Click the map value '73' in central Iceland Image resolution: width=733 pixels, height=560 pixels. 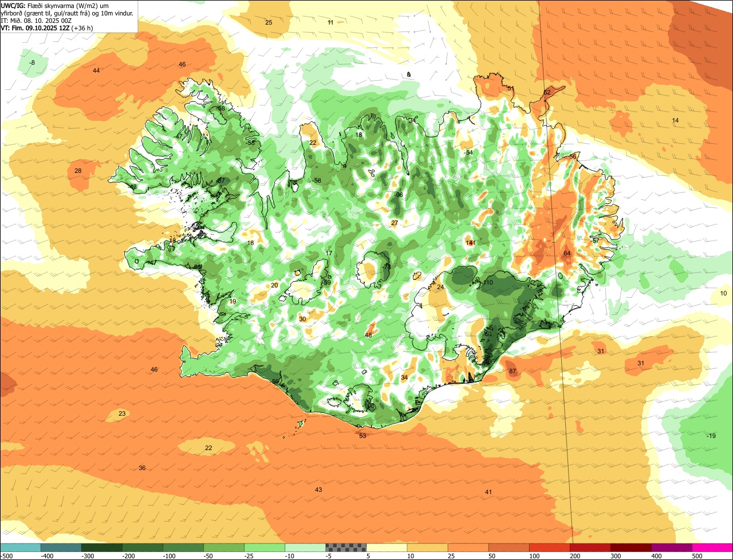click(x=387, y=267)
